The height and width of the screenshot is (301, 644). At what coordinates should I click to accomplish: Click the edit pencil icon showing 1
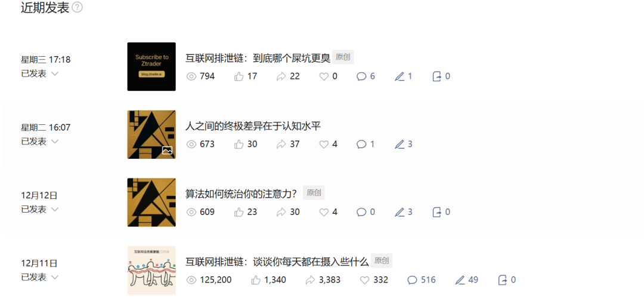coord(399,76)
